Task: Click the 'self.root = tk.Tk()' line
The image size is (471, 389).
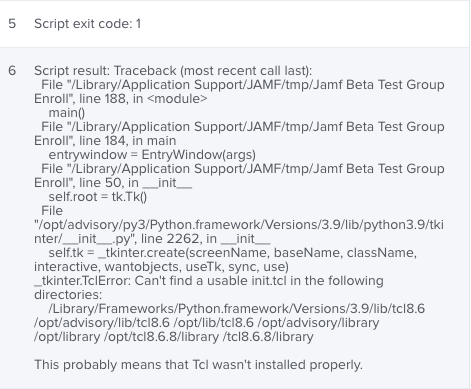Action: coord(98,197)
